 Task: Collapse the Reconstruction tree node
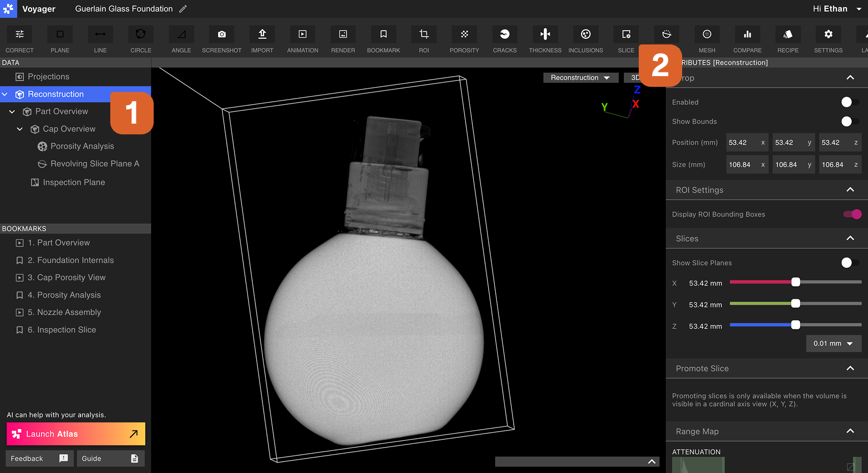coord(5,94)
